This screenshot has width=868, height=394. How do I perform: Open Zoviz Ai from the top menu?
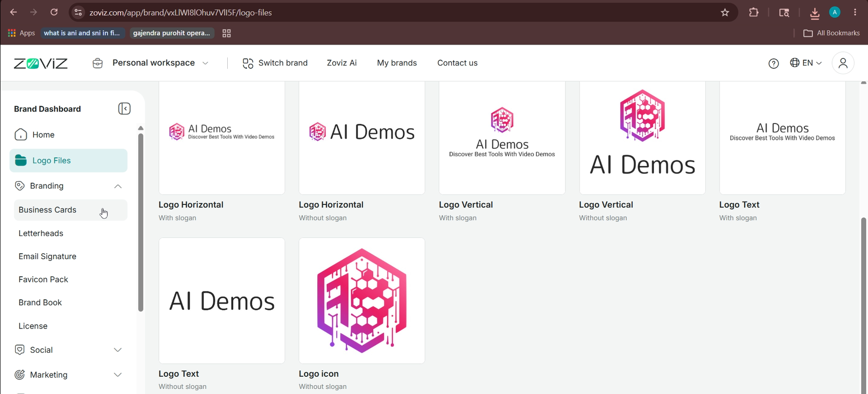(342, 63)
